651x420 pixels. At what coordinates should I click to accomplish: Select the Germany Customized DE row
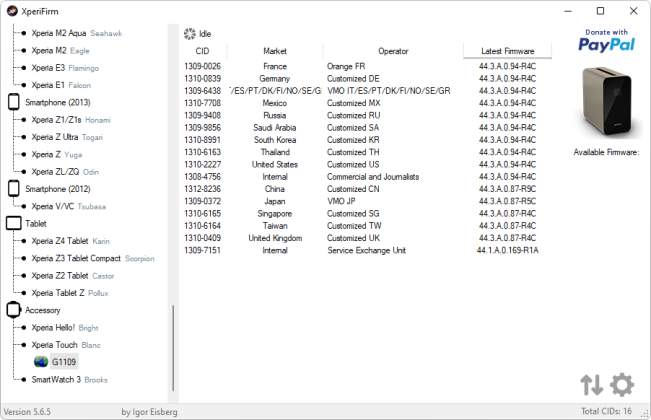(367, 79)
